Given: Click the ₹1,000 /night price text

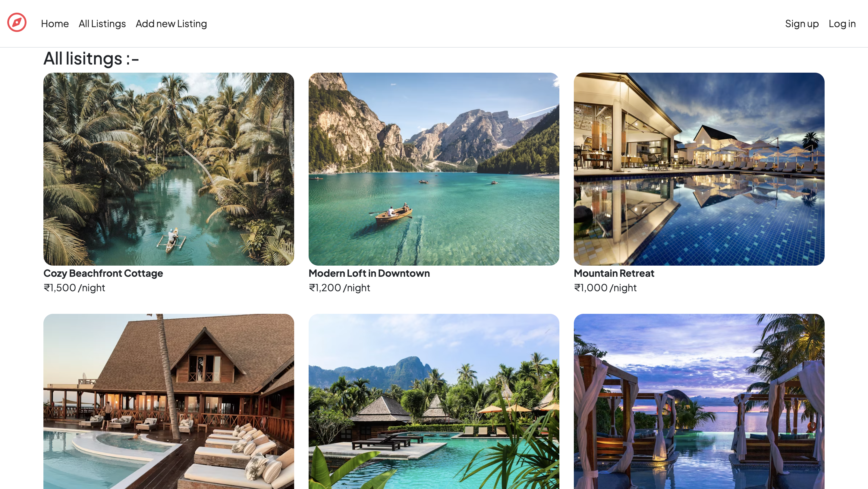Looking at the screenshot, I should coord(605,288).
